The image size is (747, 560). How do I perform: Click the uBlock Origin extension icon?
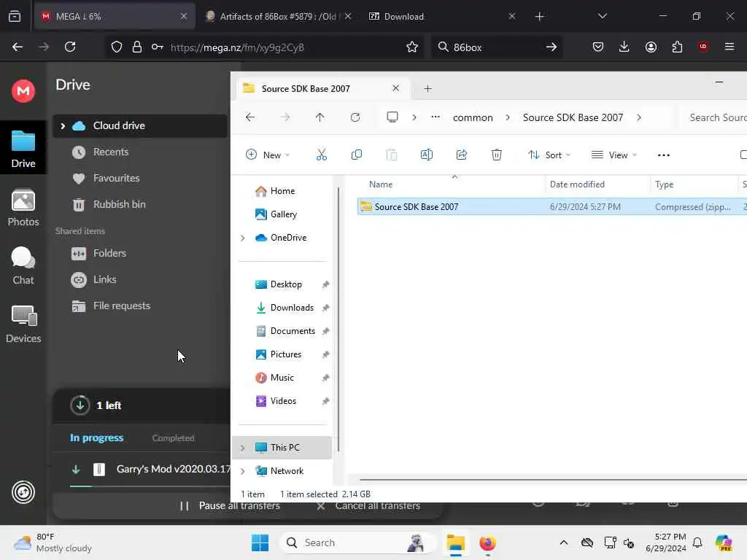click(703, 47)
